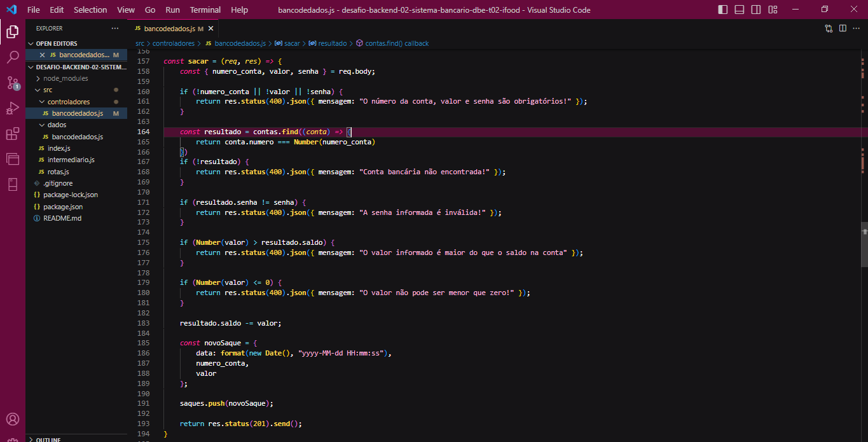Open the Manage settings gear icon
This screenshot has width=868, height=442.
[12, 438]
